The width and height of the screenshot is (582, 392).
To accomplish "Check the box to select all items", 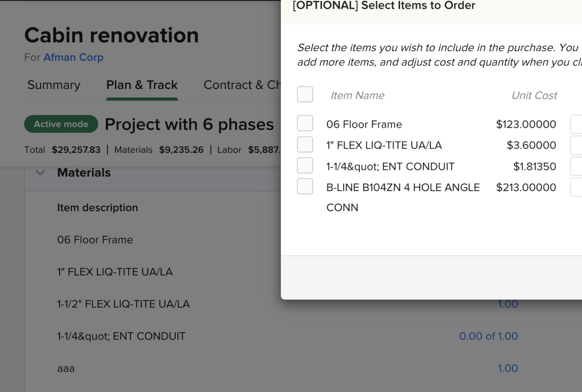I will 305,94.
